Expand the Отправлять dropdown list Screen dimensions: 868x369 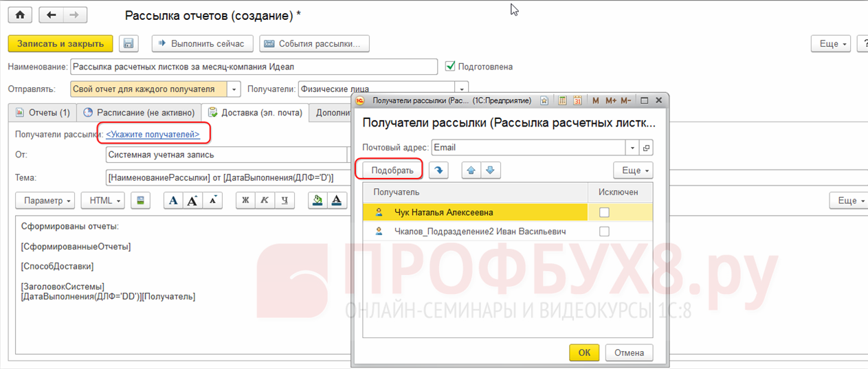234,89
